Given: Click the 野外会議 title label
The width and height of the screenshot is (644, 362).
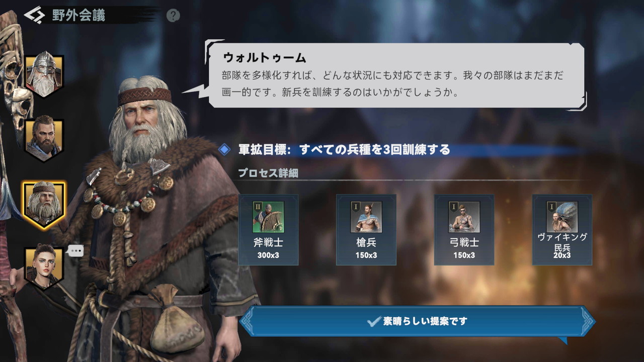Looking at the screenshot, I should 78,15.
